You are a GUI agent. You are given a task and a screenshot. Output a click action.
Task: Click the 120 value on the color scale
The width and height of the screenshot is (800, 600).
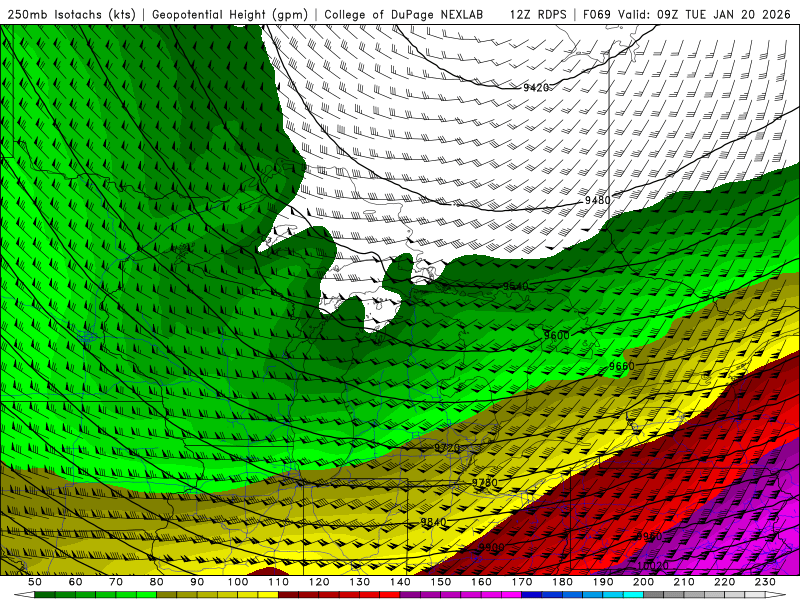(x=319, y=582)
